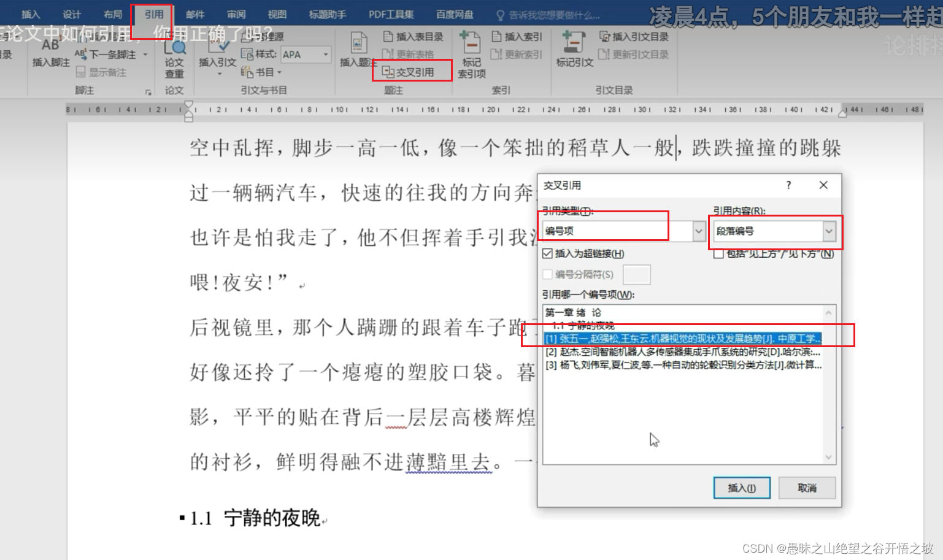Open the Insert (插入) ribbon tab

point(30,14)
